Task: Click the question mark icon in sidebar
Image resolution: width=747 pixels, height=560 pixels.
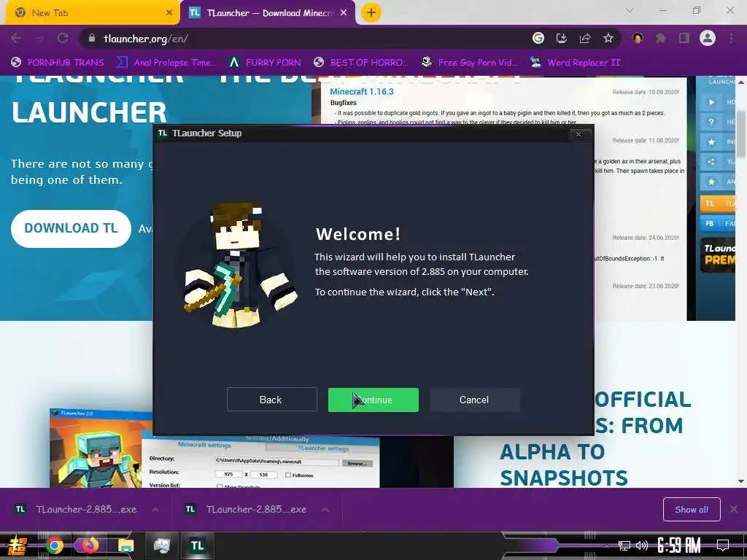Action: (711, 122)
